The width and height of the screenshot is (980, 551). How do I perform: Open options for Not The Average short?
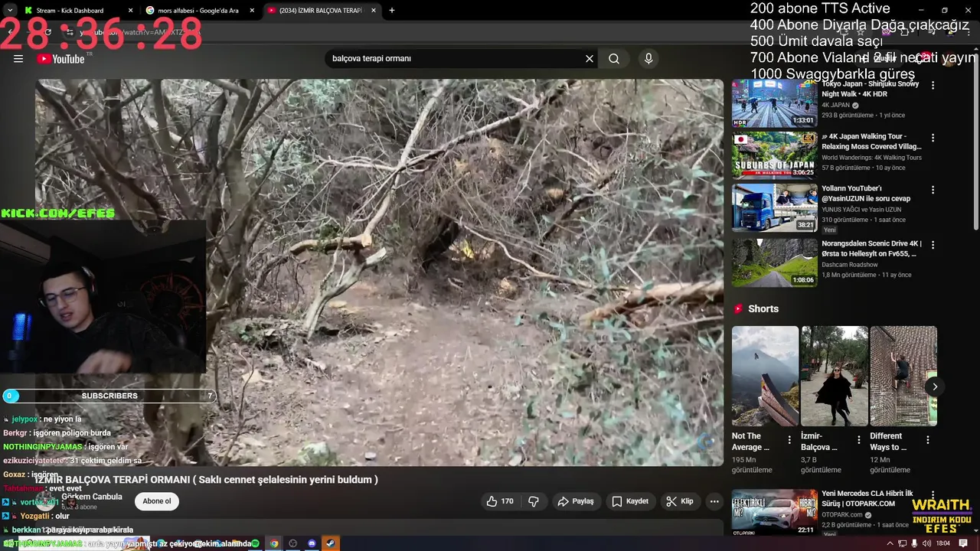pos(789,440)
